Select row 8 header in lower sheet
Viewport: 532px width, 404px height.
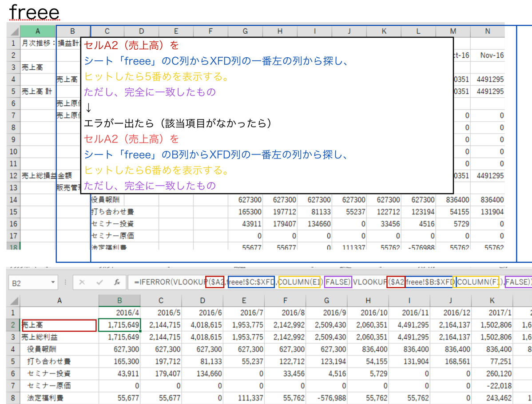tap(13, 398)
